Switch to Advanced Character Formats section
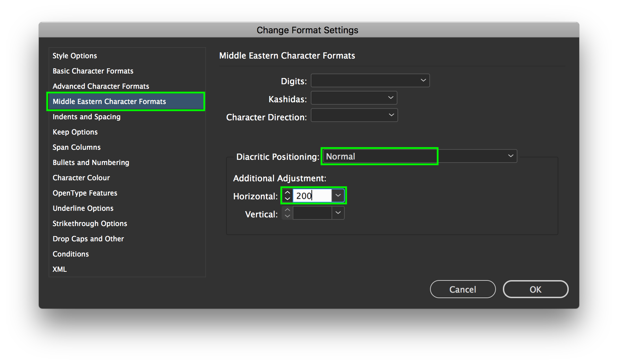Viewport: 618px width, 364px height. point(101,86)
